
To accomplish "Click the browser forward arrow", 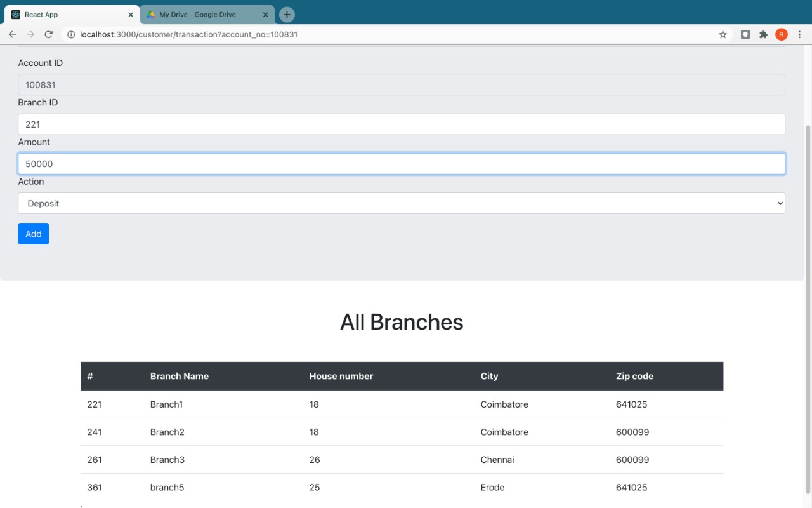I will [30, 34].
